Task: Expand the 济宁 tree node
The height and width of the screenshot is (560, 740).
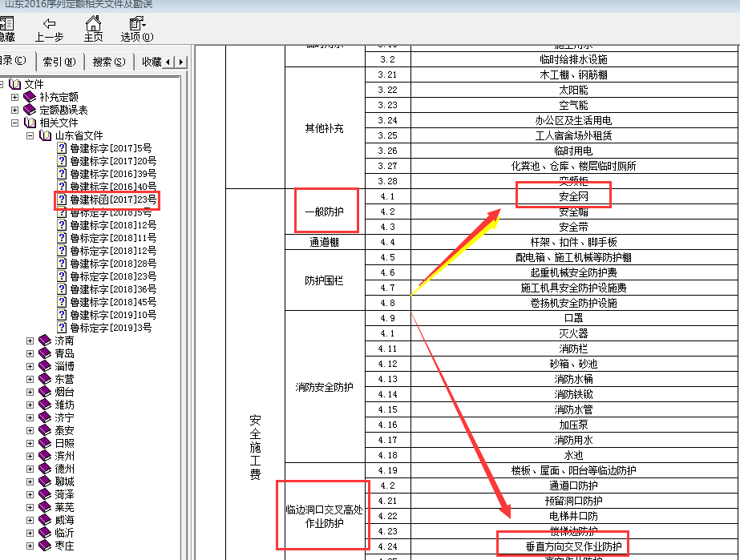Action: coord(30,417)
